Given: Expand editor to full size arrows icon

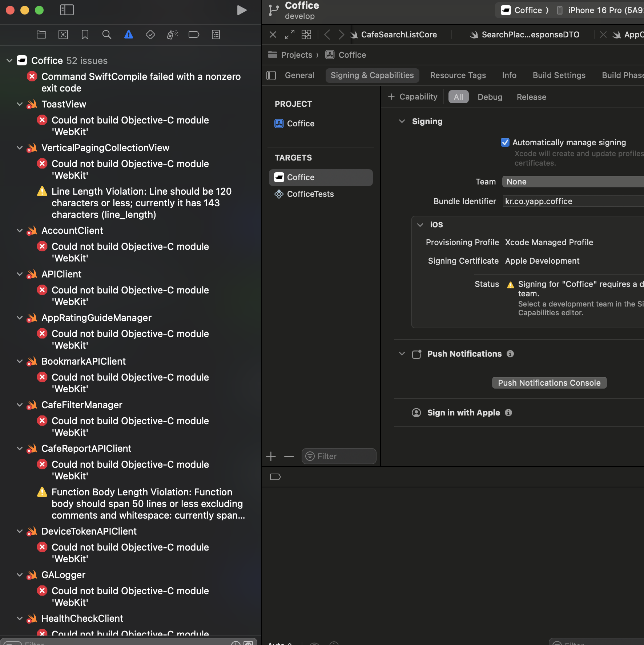Looking at the screenshot, I should point(290,35).
